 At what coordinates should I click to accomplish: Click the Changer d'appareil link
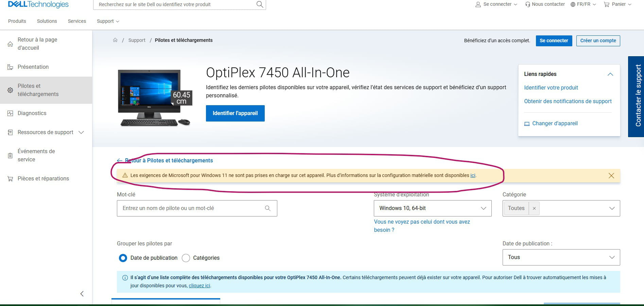coord(555,124)
